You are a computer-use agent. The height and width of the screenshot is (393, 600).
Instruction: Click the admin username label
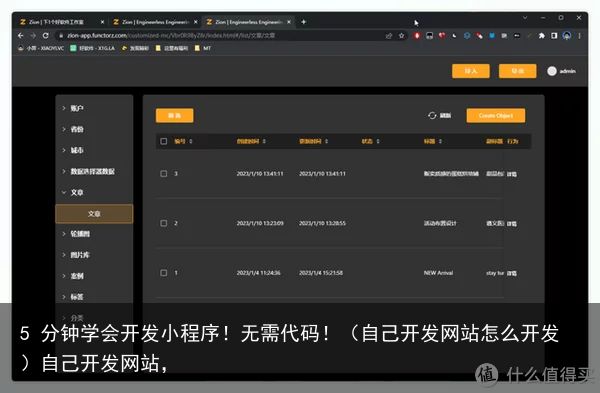(x=567, y=71)
